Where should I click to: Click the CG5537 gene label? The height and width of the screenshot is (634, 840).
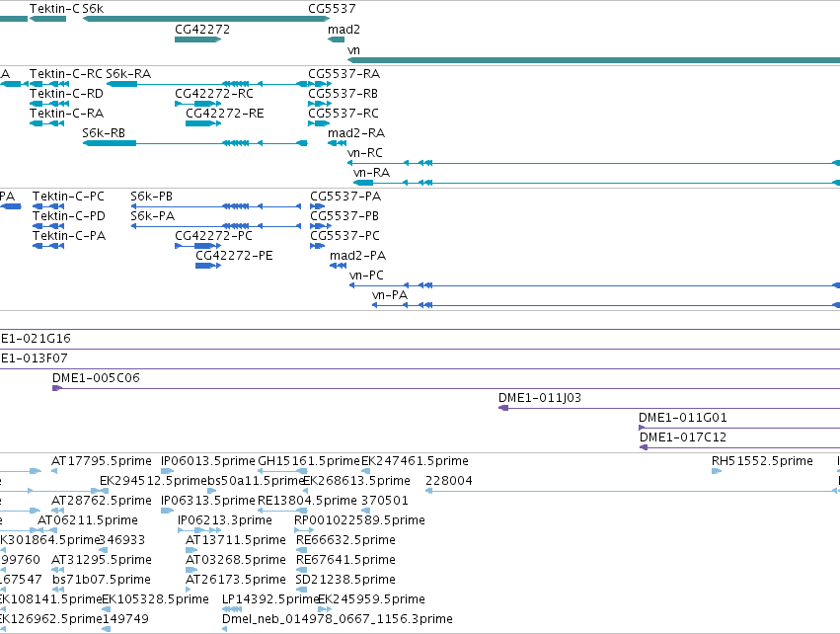coord(332,9)
